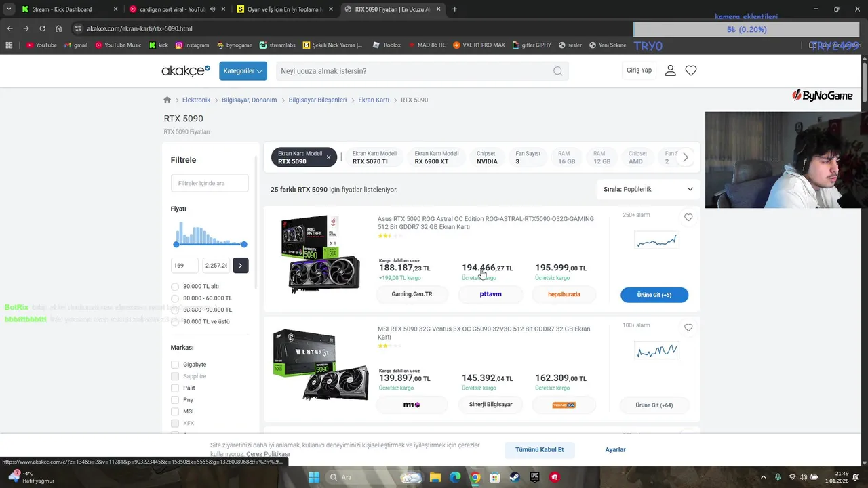This screenshot has height=488, width=868.
Task: Open Epic Games from taskbar
Action: coord(534,477)
